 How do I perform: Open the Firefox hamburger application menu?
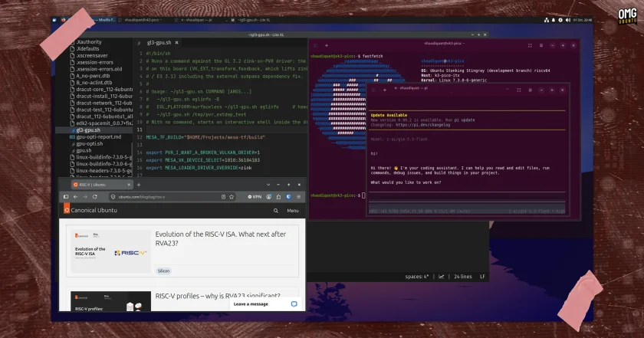(x=298, y=197)
